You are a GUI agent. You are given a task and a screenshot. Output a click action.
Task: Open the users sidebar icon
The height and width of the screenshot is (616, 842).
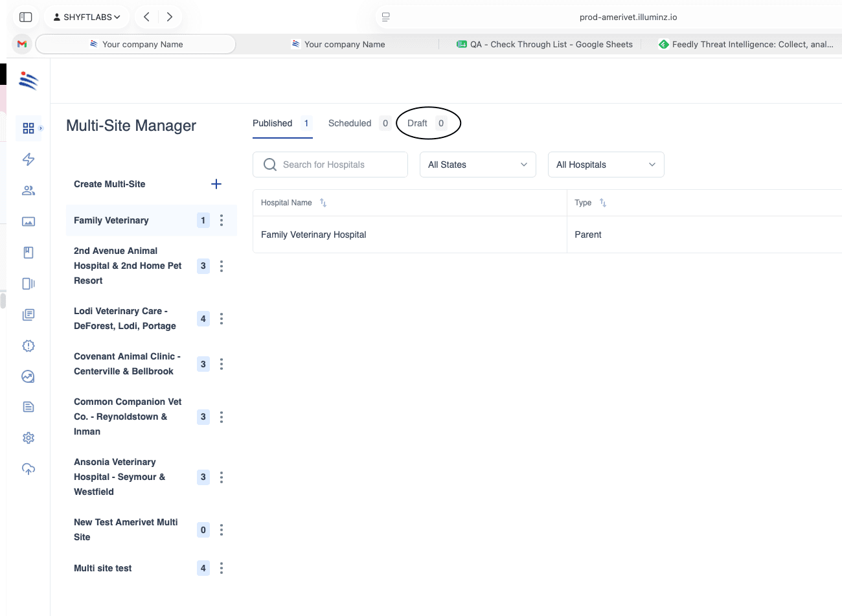coord(28,190)
